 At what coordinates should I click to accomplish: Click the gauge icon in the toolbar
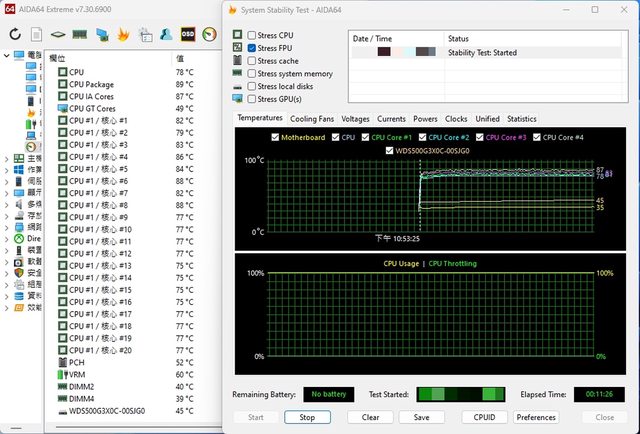(x=209, y=34)
